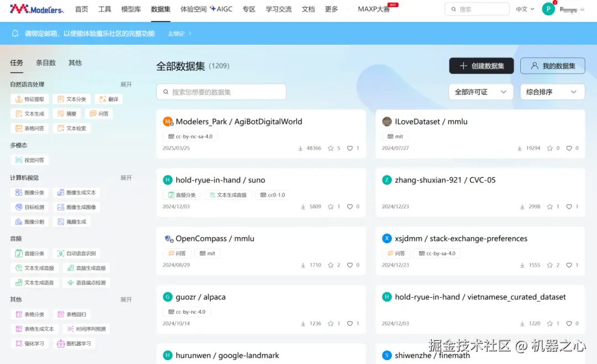Select the 翻译 task tag
Screen dimensions: 597x364
pyautogui.click(x=108, y=99)
